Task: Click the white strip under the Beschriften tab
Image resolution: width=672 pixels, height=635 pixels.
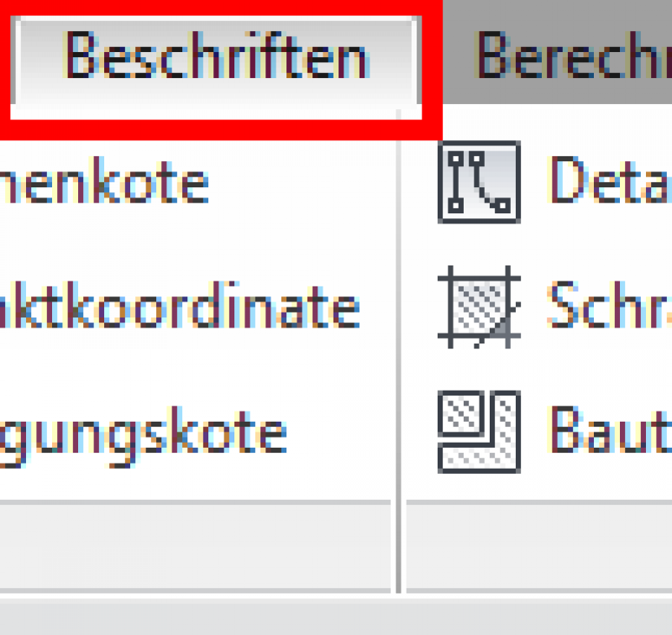Action: tap(216, 113)
